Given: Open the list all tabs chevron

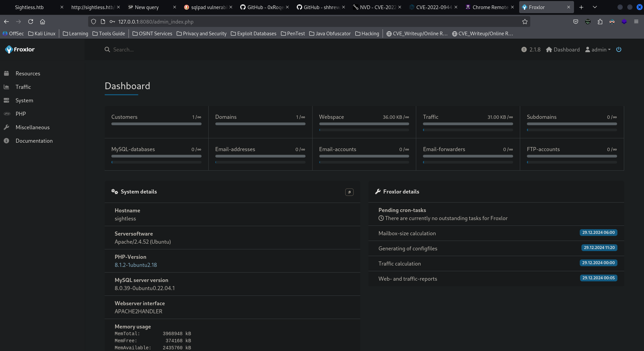Looking at the screenshot, I should click(595, 7).
